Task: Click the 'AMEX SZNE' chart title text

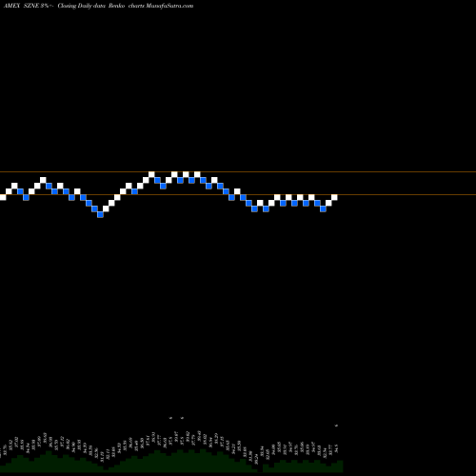Action: click(x=21, y=6)
